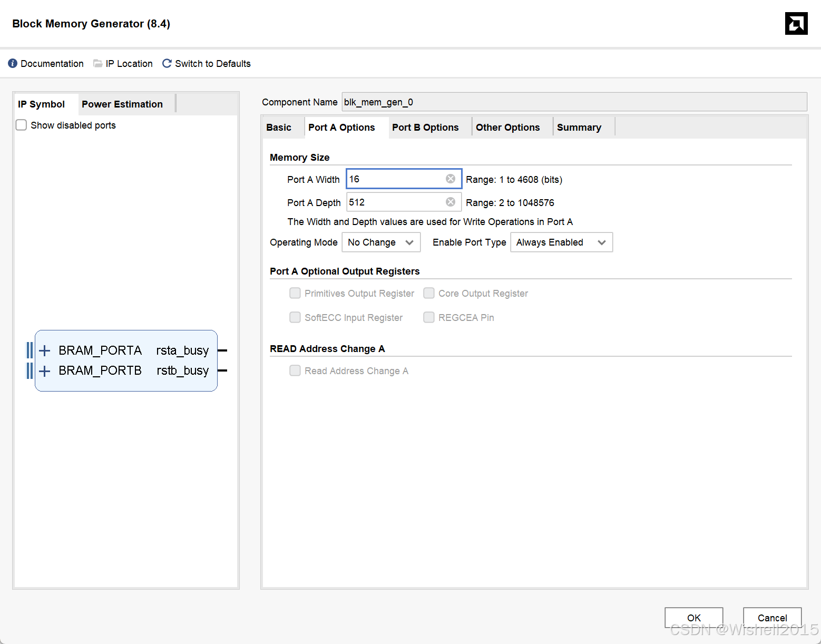Click the BRAM_PORTA label in symbol
This screenshot has width=821, height=644.
point(100,350)
